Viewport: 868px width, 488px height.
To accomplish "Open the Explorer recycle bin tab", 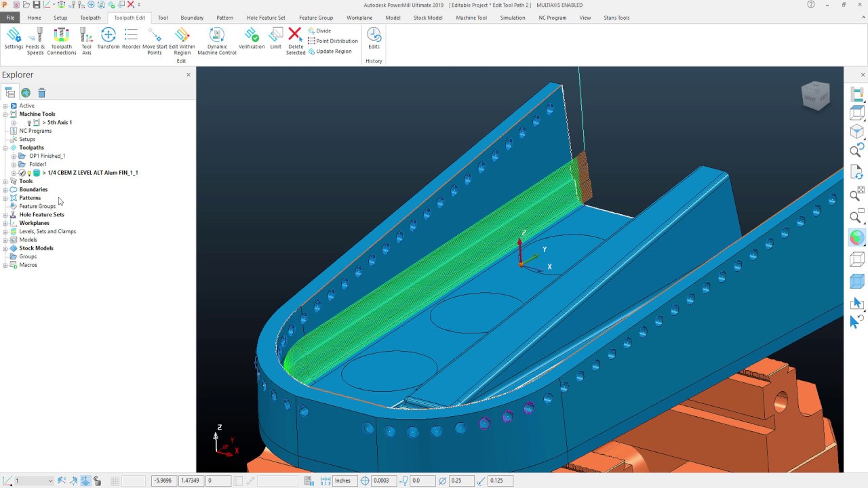I will 41,93.
